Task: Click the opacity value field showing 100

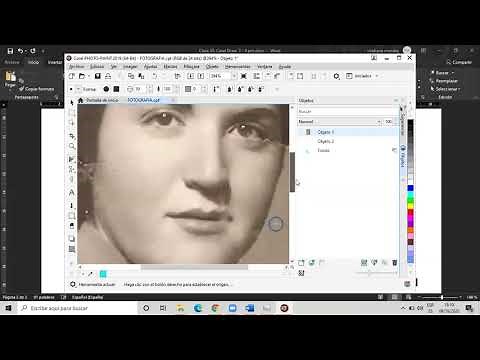Action: click(x=389, y=122)
